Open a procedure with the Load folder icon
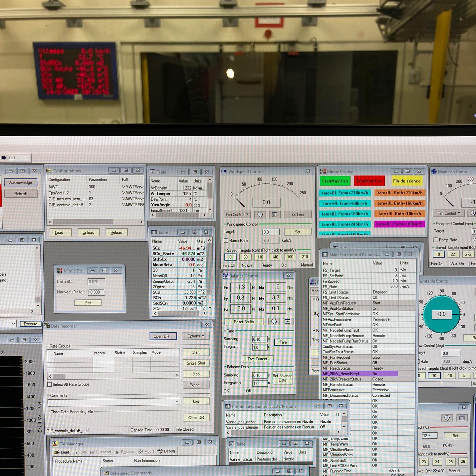This screenshot has width=476, height=476. click(57, 451)
